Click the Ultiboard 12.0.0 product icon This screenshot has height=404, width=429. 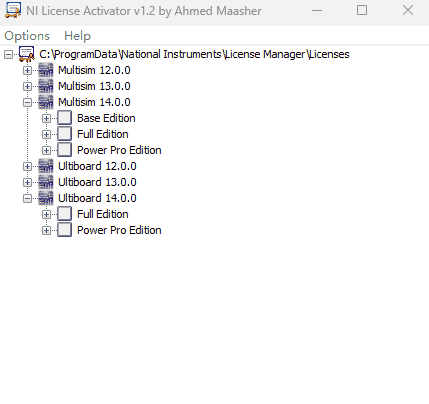[x=46, y=166]
